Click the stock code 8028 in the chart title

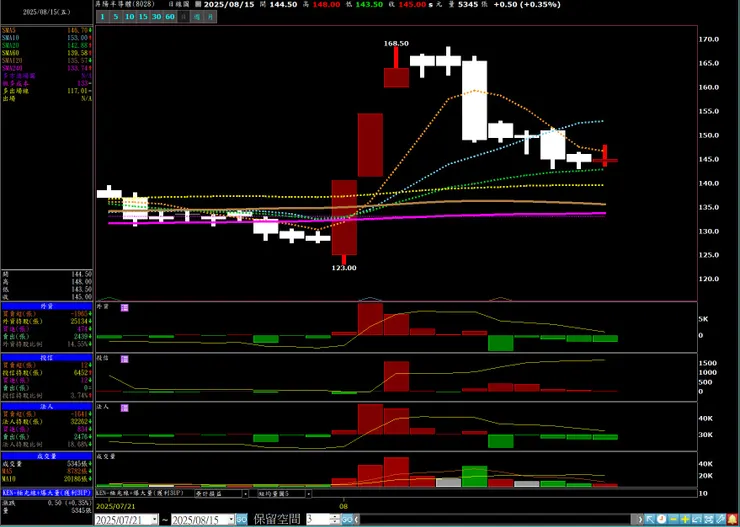[146, 5]
